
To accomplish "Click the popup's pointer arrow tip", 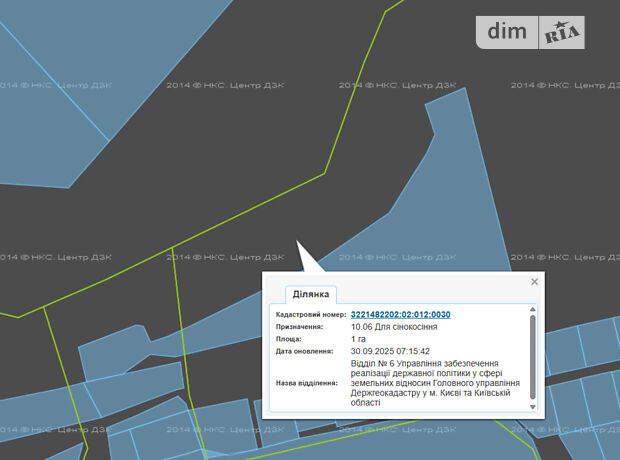I will [x=297, y=243].
